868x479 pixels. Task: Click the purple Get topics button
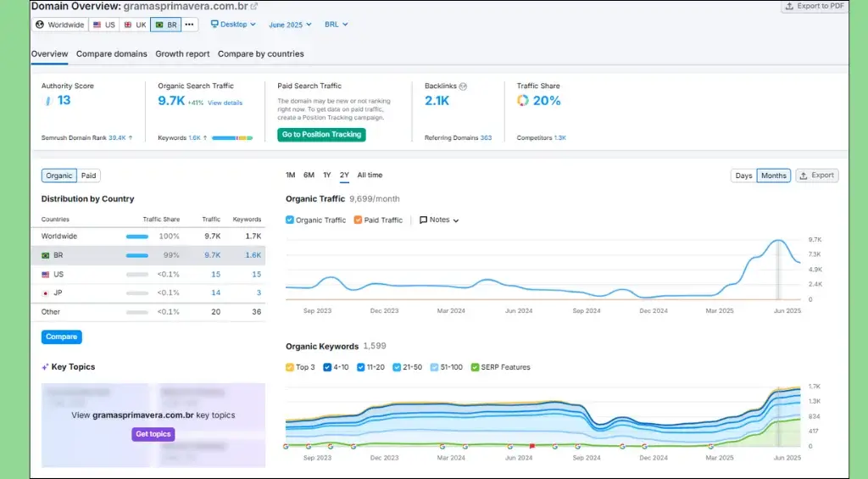(x=153, y=434)
